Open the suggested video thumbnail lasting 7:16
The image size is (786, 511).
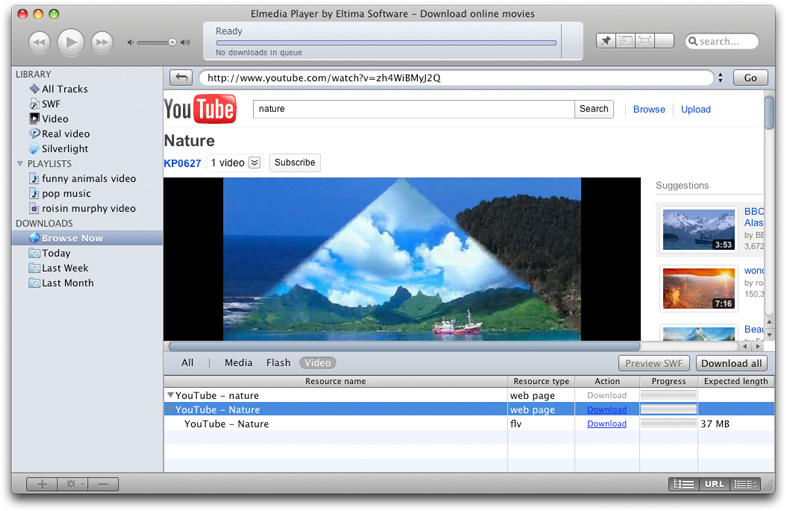coord(699,288)
